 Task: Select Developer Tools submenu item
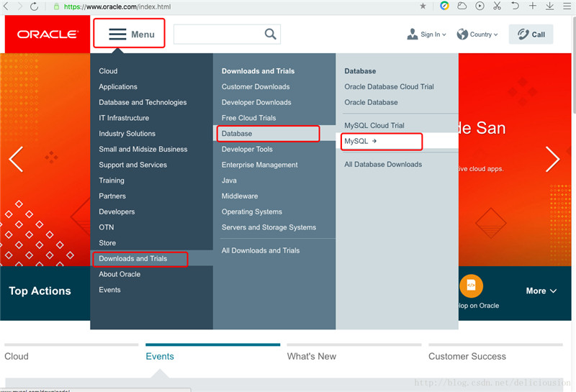click(247, 149)
